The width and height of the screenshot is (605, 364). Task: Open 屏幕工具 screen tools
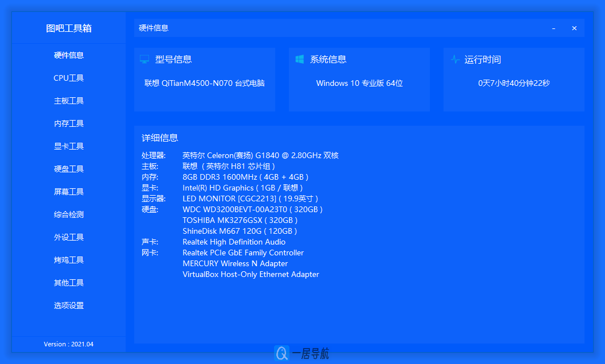coord(68,191)
